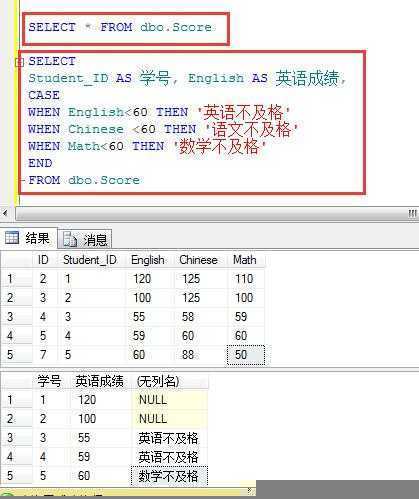419x499 pixels.
Task: Click the 英语成绩 cell 55
Action: click(101, 438)
